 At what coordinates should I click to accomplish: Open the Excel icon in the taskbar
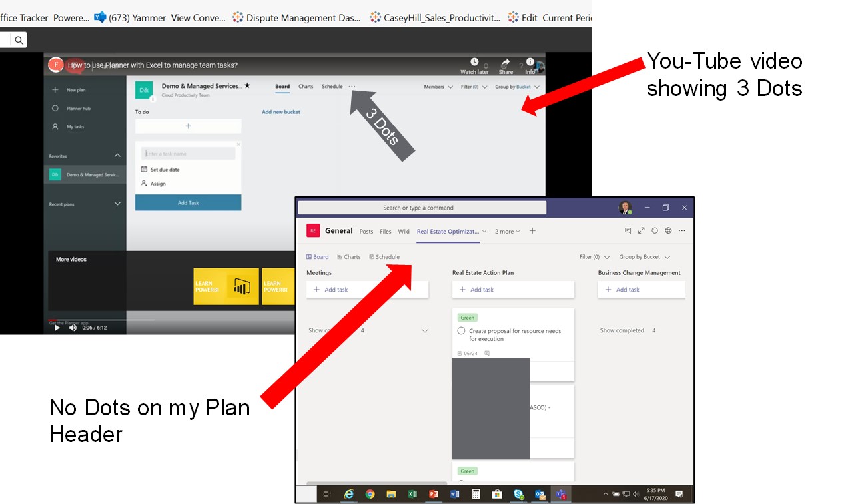(x=412, y=494)
